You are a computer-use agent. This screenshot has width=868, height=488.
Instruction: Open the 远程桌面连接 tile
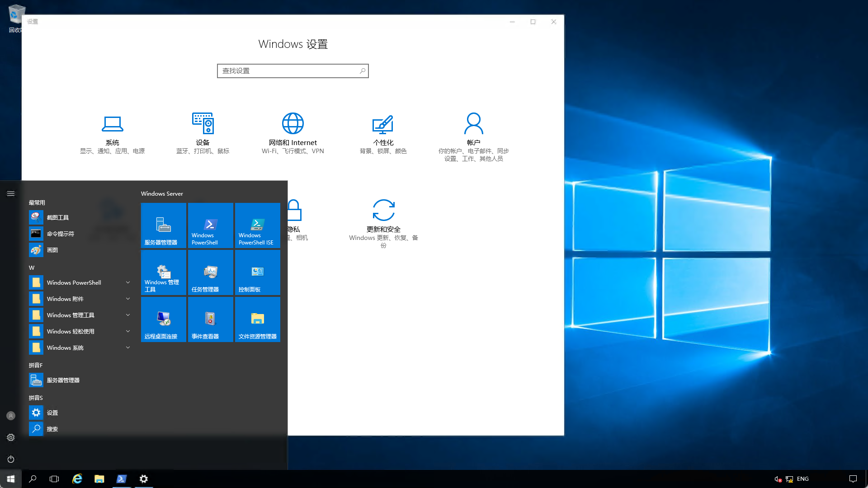pos(164,319)
